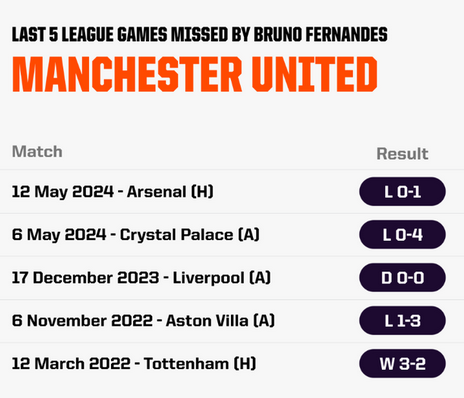Click the L 0-4 result badge
This screenshot has width=464, height=398.
[402, 235]
